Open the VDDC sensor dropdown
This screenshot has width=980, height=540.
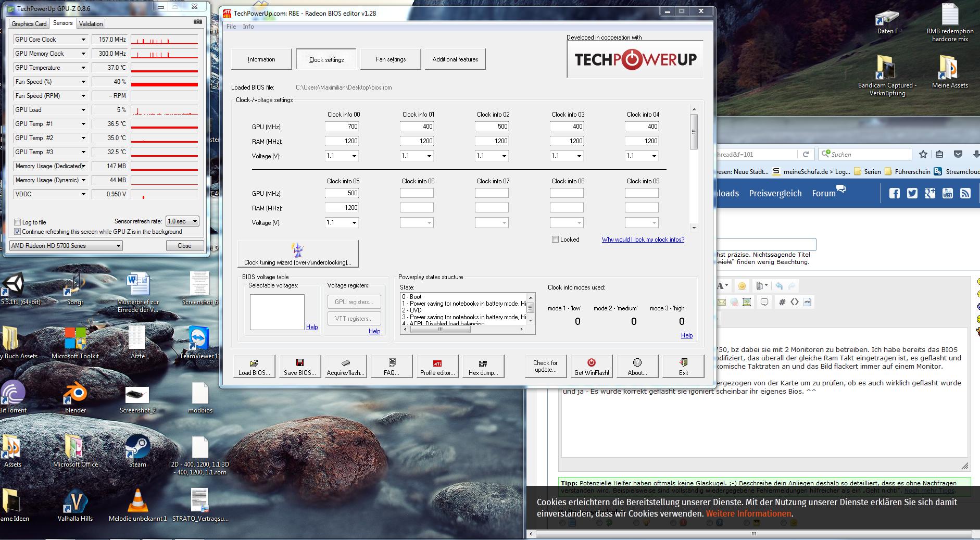click(83, 194)
